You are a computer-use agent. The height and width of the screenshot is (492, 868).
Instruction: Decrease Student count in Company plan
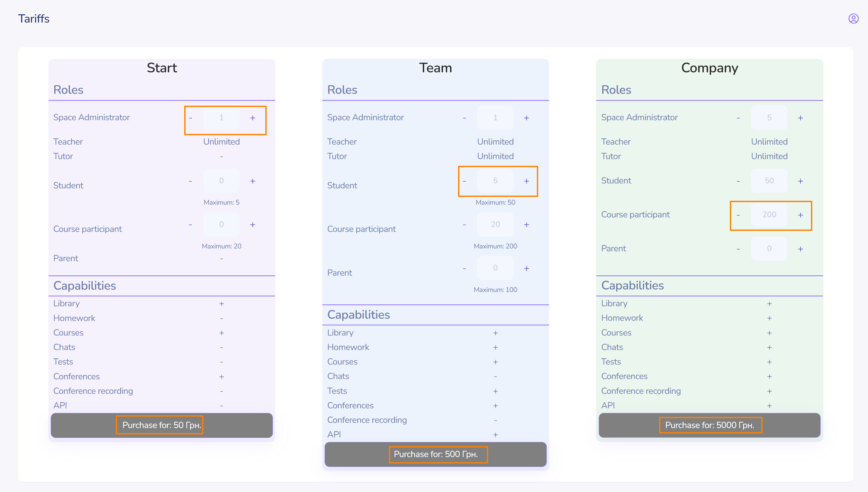tap(738, 181)
